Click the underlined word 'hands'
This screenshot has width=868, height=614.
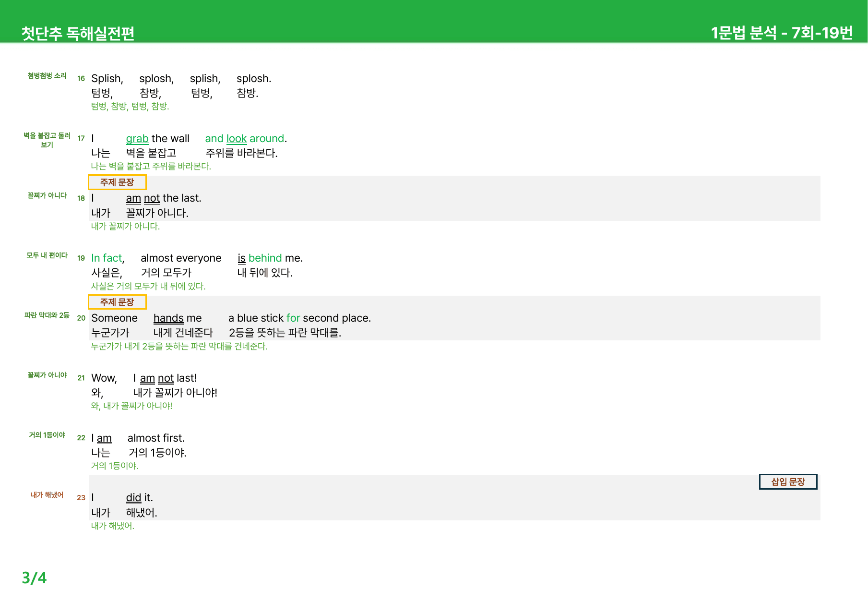(x=168, y=318)
